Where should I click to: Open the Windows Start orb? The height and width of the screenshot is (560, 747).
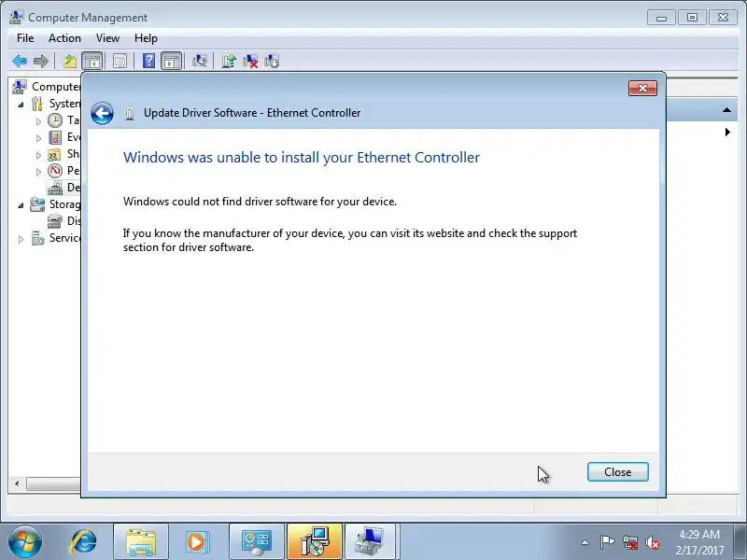(25, 542)
